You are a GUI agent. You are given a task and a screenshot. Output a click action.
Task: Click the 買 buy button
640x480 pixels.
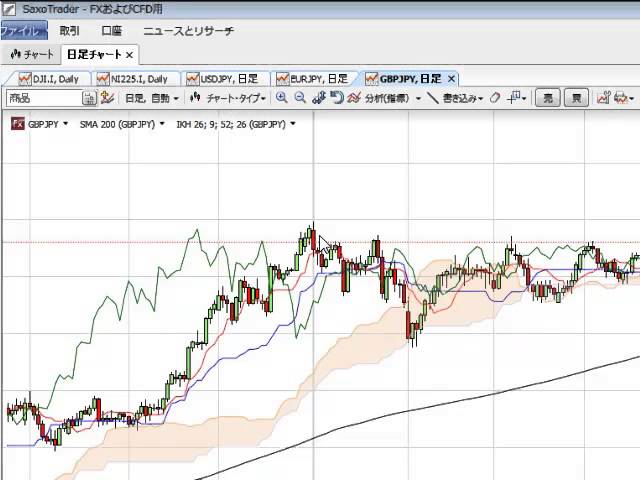[576, 98]
